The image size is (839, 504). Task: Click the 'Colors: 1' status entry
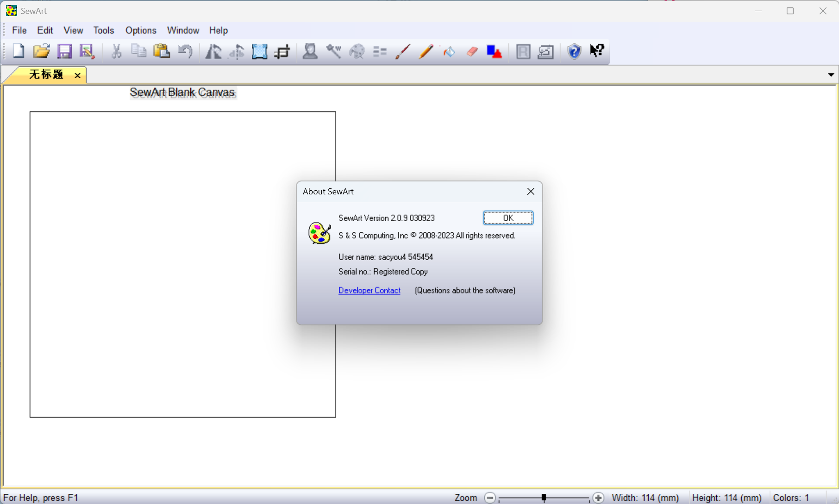coord(791,498)
